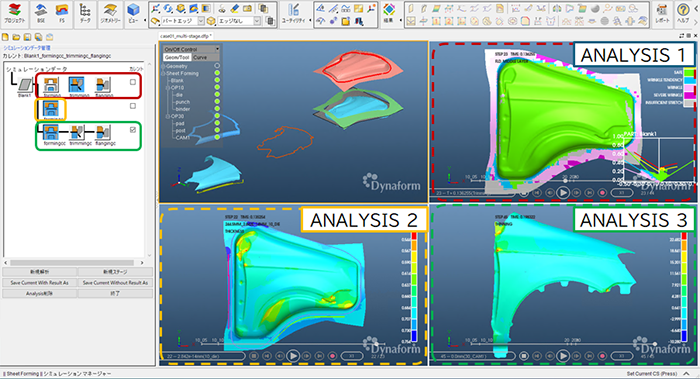Switch to the Curve tab
This screenshot has width=700, height=379.
point(200,58)
